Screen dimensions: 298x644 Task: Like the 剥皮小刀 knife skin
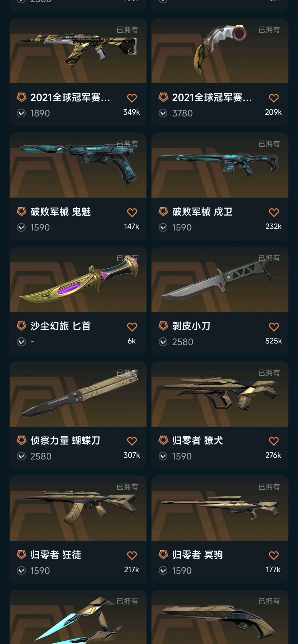click(x=274, y=327)
